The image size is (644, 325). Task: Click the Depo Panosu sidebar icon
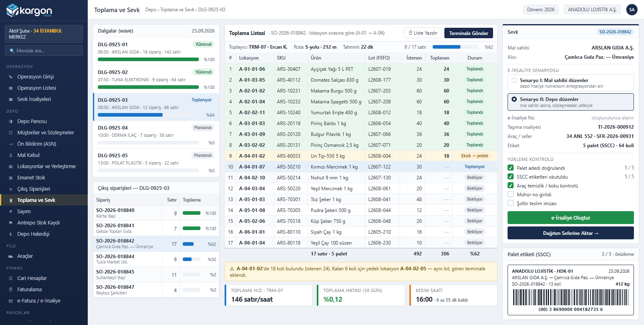tap(10, 121)
